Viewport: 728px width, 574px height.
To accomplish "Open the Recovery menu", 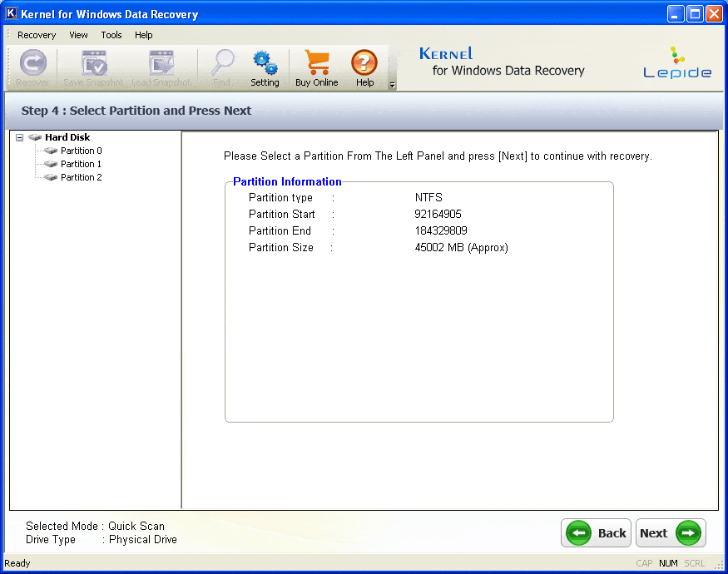I will point(37,35).
